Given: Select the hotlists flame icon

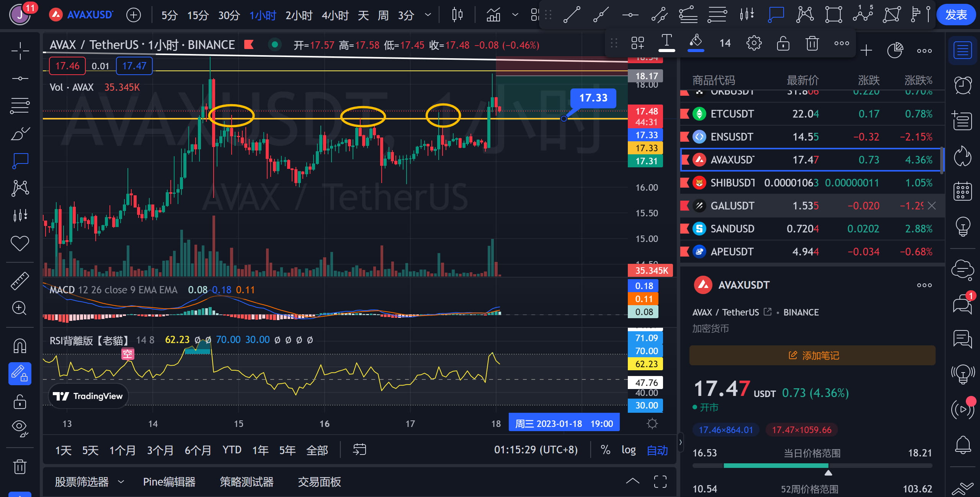Looking at the screenshot, I should 962,157.
